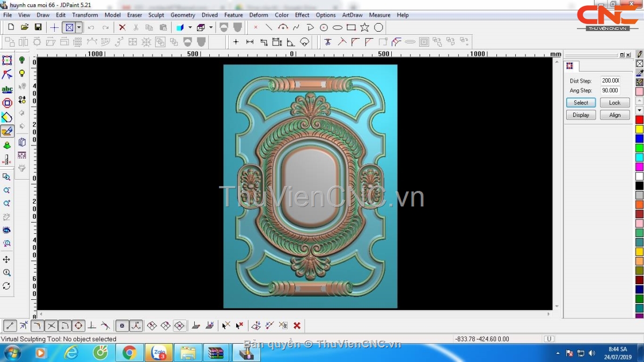Click the eye view icon in left toolbar
The image size is (644, 362).
(x=6, y=230)
